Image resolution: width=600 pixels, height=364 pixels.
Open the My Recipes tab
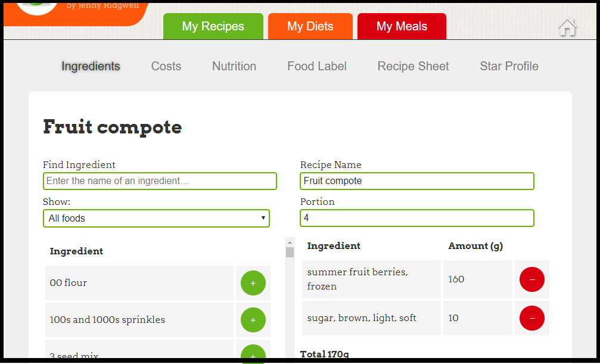click(213, 26)
